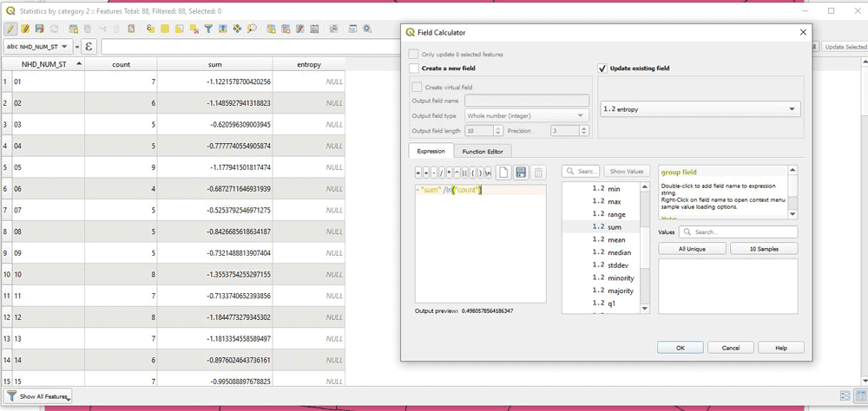Toggle editing mode pencil icon

tap(10, 29)
